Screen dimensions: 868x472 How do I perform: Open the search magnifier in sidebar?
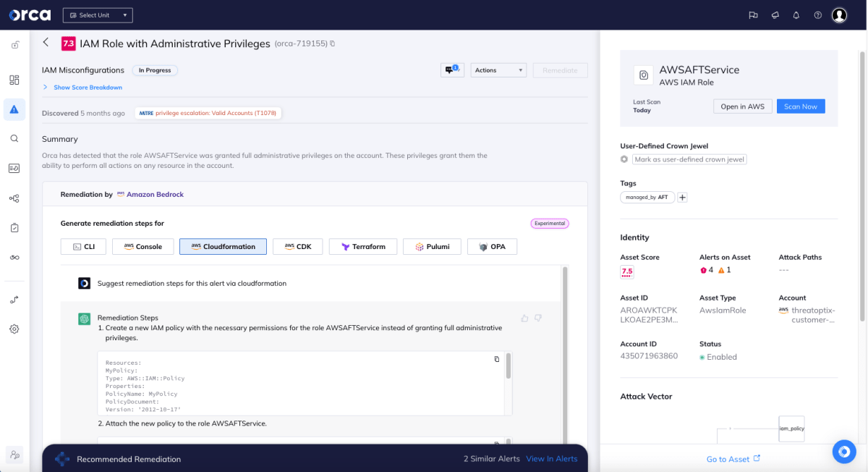coord(14,138)
